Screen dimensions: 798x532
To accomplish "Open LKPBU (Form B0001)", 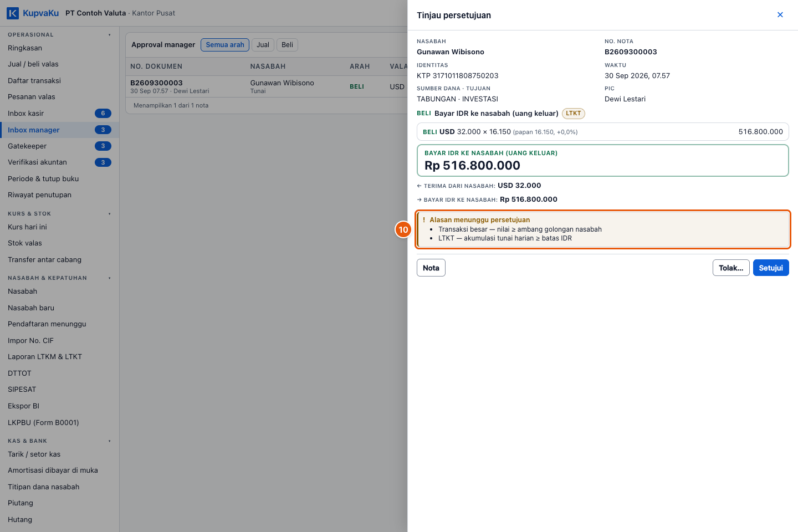I will [59, 423].
